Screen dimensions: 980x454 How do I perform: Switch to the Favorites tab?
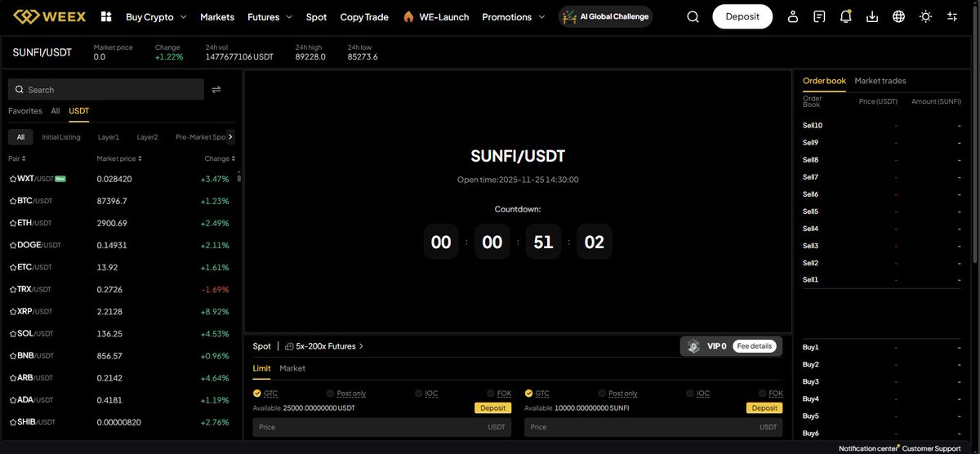(x=24, y=110)
